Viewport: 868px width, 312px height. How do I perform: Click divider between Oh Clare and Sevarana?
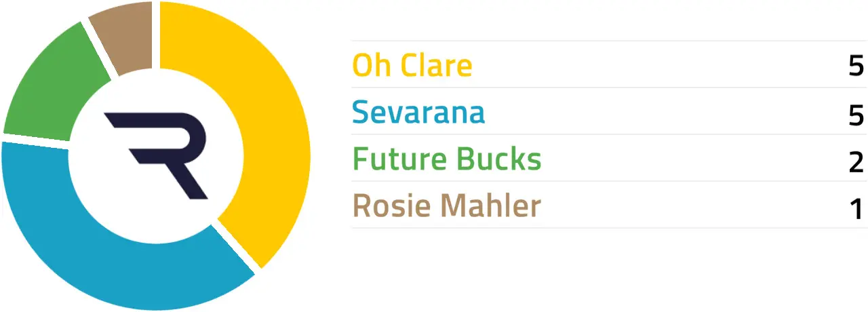609,87
